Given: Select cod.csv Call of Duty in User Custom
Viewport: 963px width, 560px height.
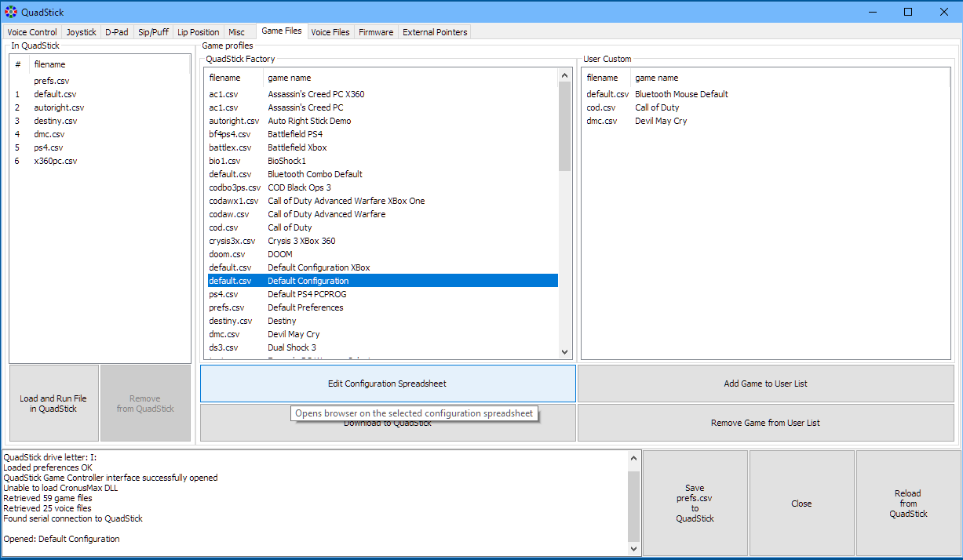Looking at the screenshot, I should click(x=765, y=107).
